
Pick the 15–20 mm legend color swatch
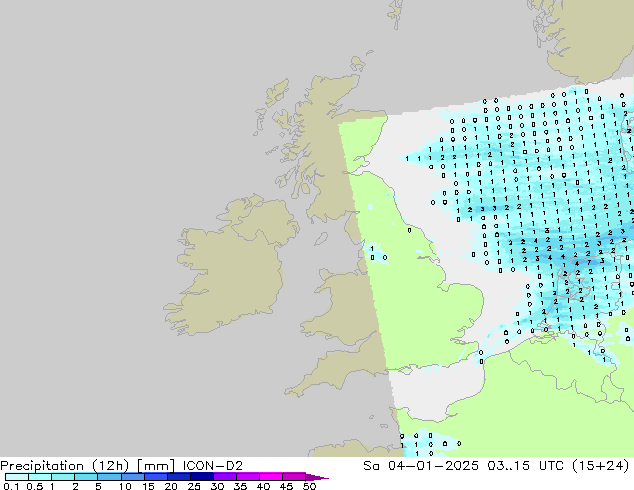point(156,477)
